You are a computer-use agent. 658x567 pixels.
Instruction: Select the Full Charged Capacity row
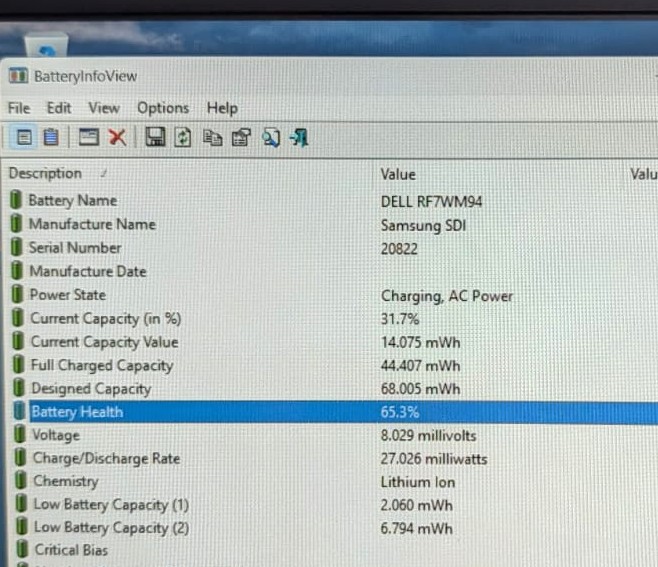334,365
